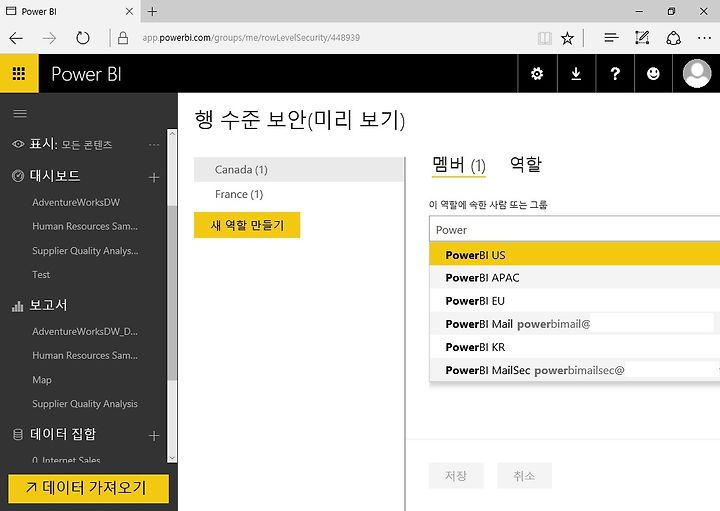Click the Power BI logo text
The width and height of the screenshot is (720, 511).
(x=86, y=74)
